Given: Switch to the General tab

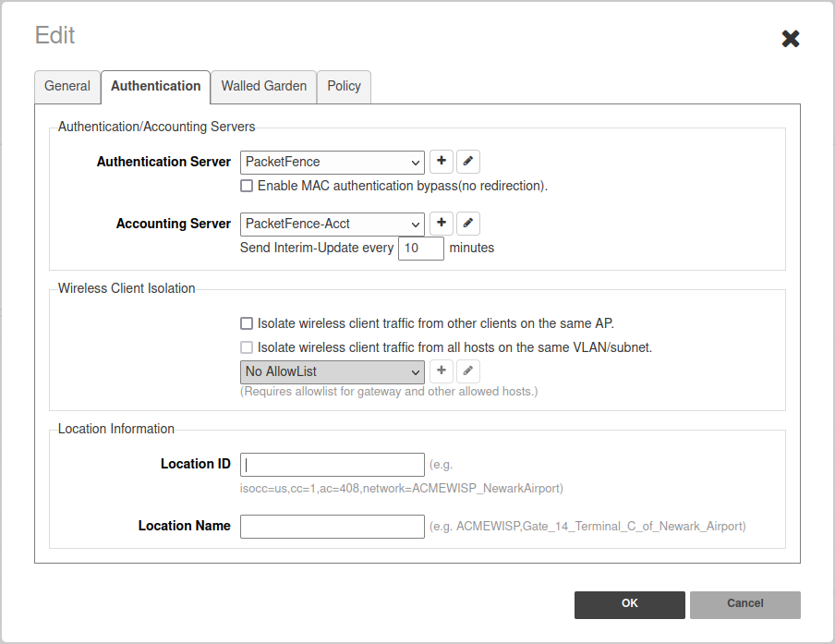Looking at the screenshot, I should (67, 86).
